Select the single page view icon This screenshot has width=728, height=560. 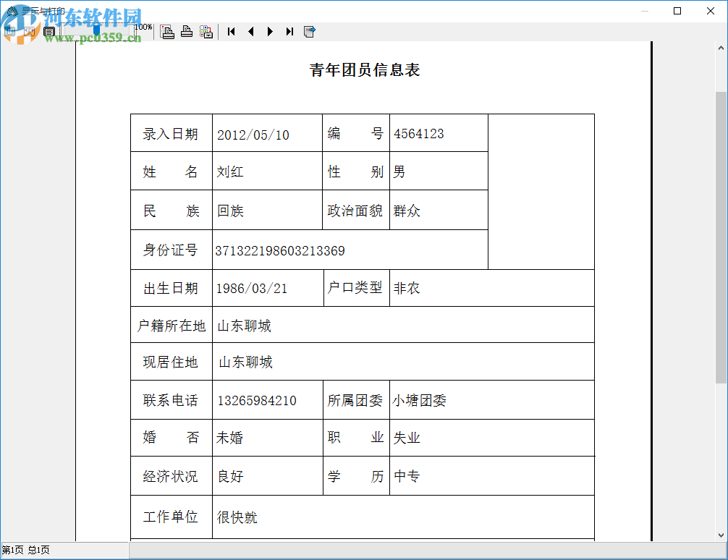(x=9, y=31)
